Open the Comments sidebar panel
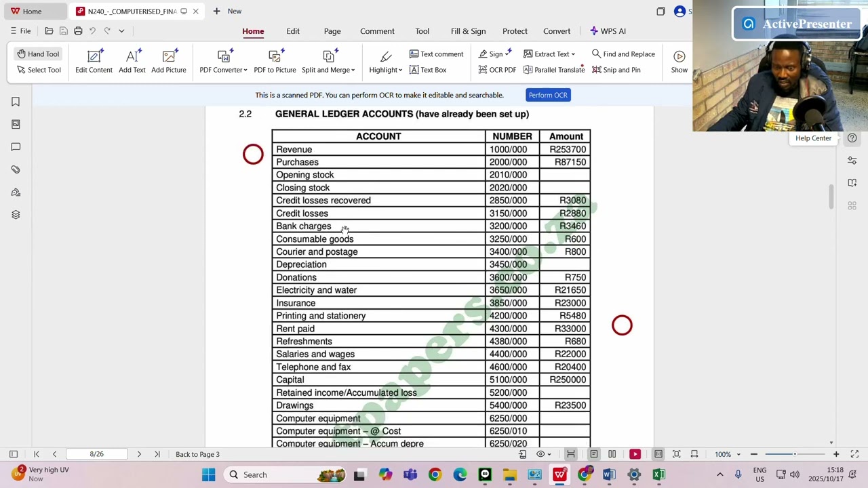This screenshot has width=868, height=488. click(16, 147)
